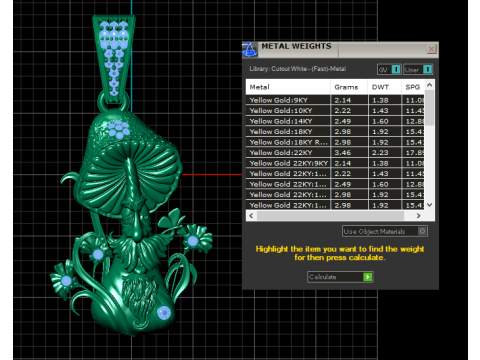Select the Yellow Gold:18KY R... row
The image size is (480, 360).
click(335, 142)
